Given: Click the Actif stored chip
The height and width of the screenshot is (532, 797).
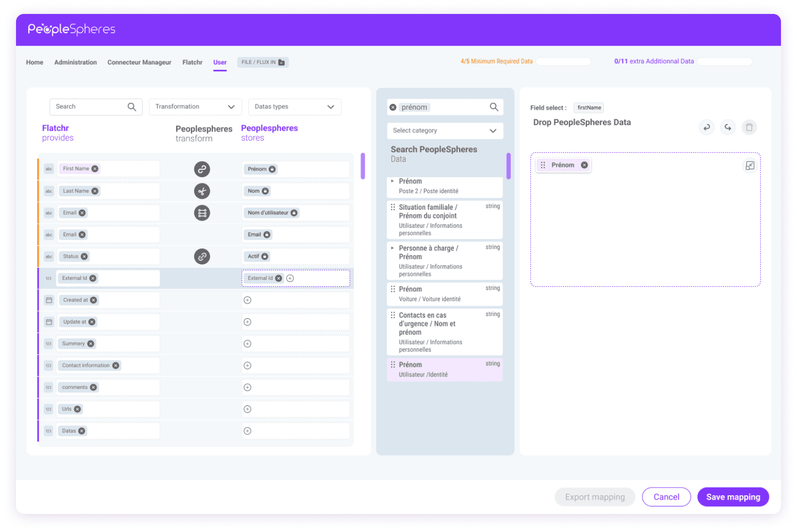Looking at the screenshot, I should click(258, 257).
